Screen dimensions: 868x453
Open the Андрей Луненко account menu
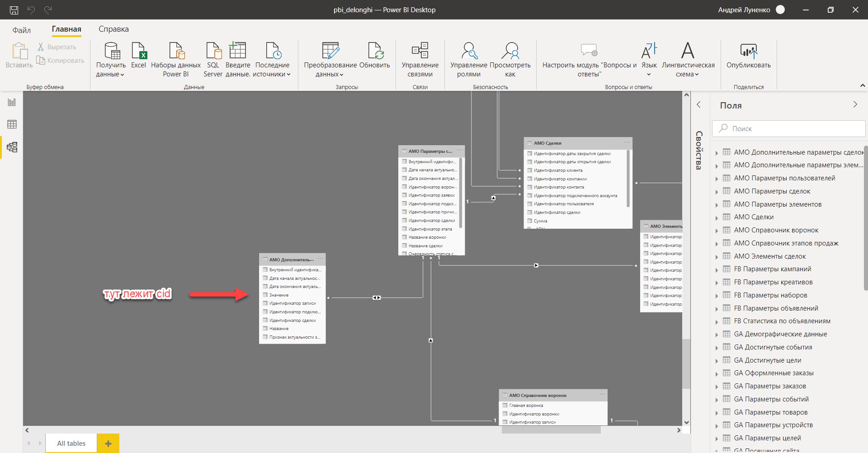tap(751, 9)
